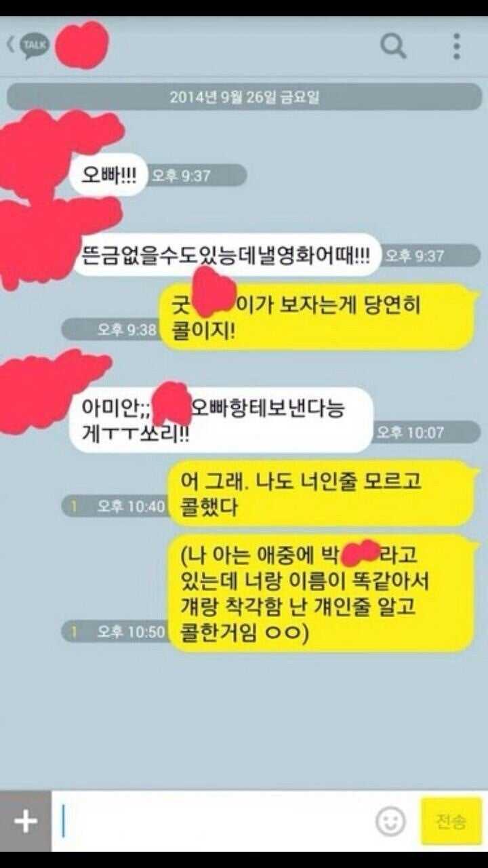
Task: Tap the plus attachment button
Action: click(26, 821)
